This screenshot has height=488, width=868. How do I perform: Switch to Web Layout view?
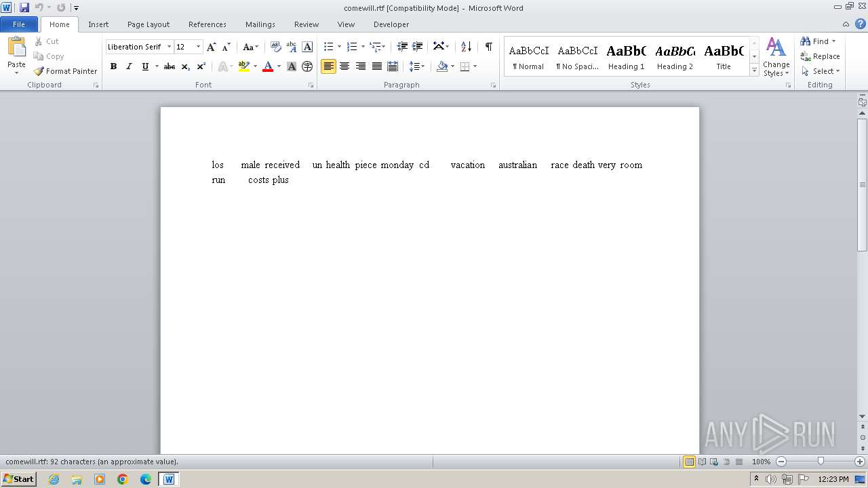713,462
